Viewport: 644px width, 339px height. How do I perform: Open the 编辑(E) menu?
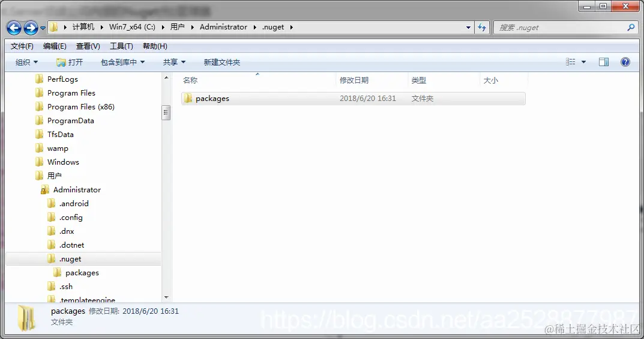[55, 46]
